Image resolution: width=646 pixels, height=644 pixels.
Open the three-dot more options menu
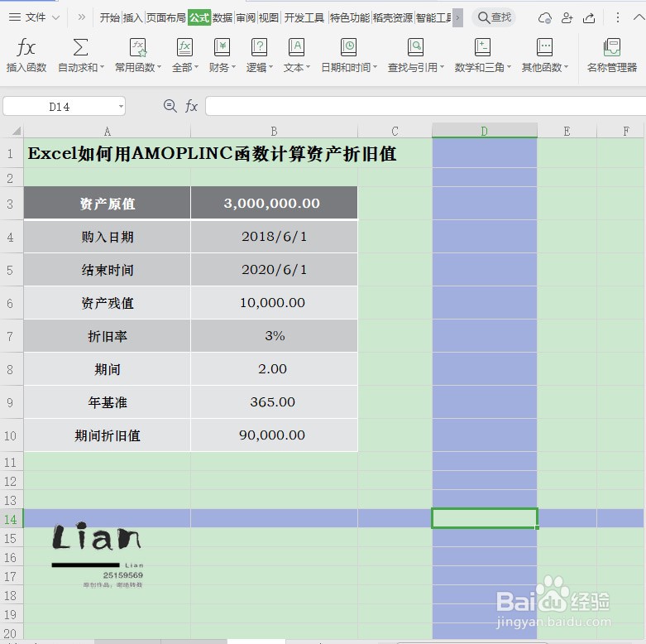[x=617, y=17]
